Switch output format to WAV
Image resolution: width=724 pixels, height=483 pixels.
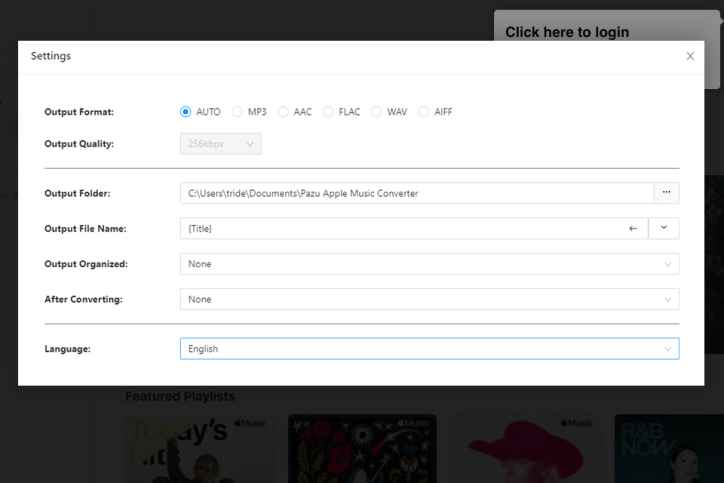(377, 112)
